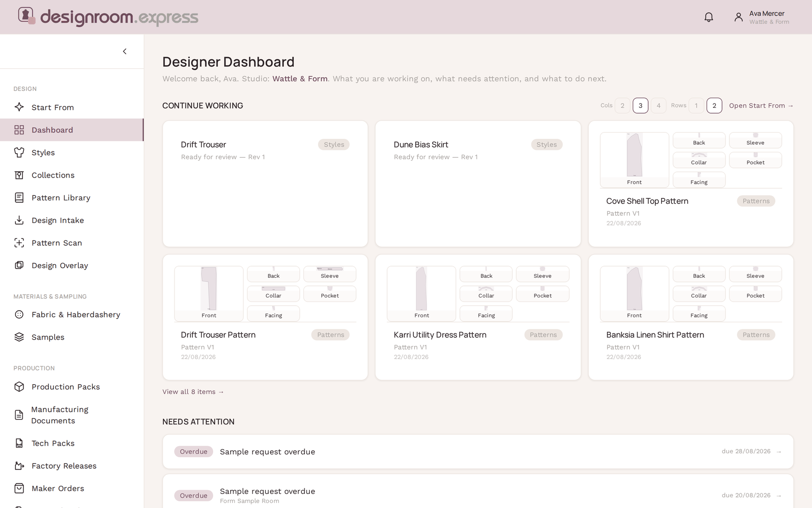812x508 pixels.
Task: Set columns to 2
Action: click(623, 105)
